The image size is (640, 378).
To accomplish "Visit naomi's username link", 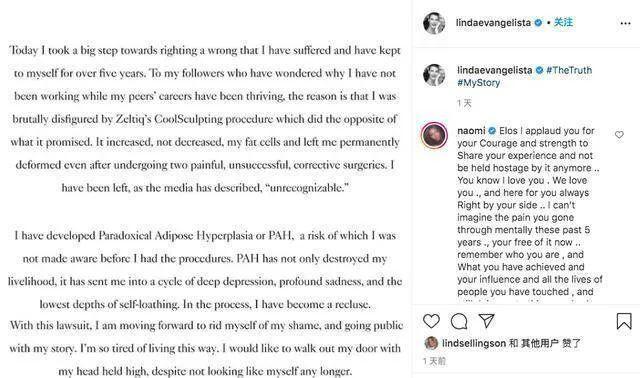I will [471, 131].
